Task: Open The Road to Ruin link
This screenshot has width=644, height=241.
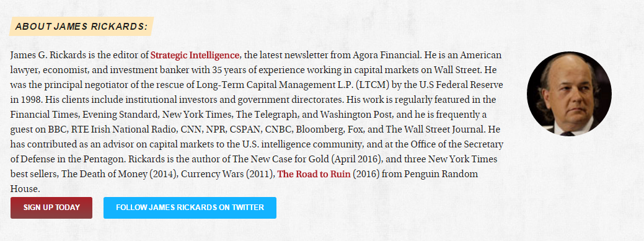Action: coord(314,174)
